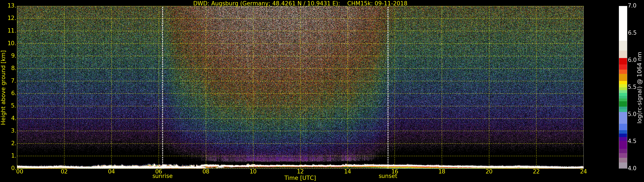Click the white dotted sunrise line
Screen dimensions: 644x182
[163, 85]
